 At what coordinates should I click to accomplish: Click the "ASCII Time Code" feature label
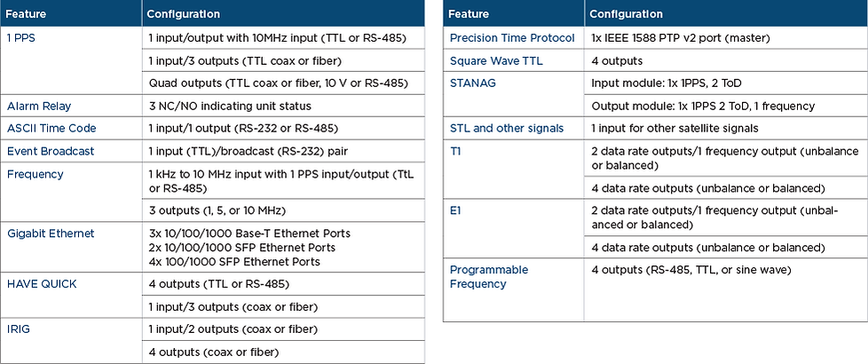pos(51,129)
